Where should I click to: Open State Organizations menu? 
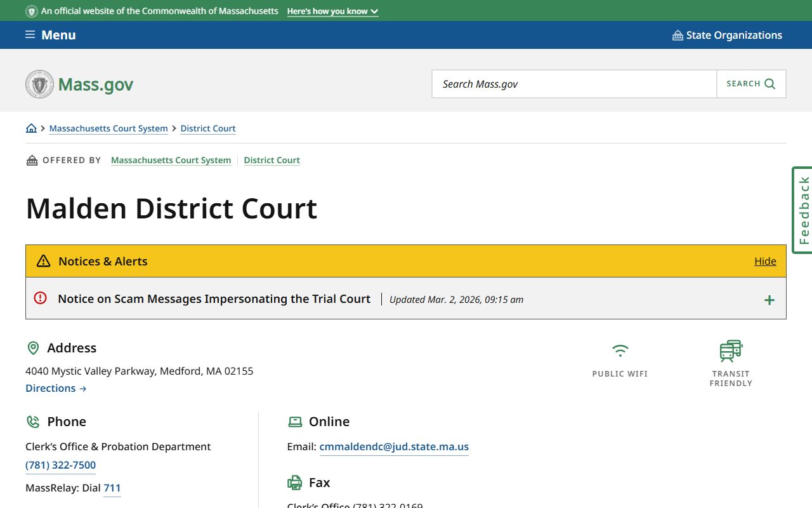pyautogui.click(x=733, y=36)
